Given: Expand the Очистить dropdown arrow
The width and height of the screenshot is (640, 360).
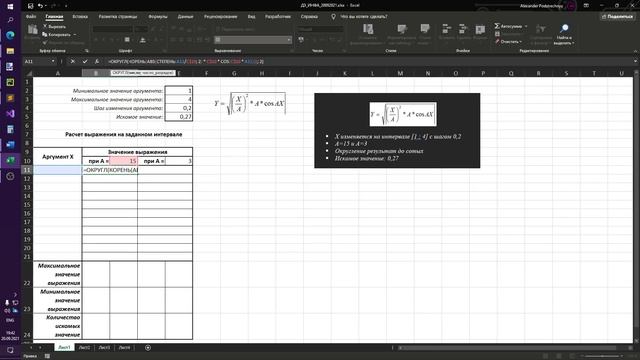Looking at the screenshot, I should pos(520,41).
